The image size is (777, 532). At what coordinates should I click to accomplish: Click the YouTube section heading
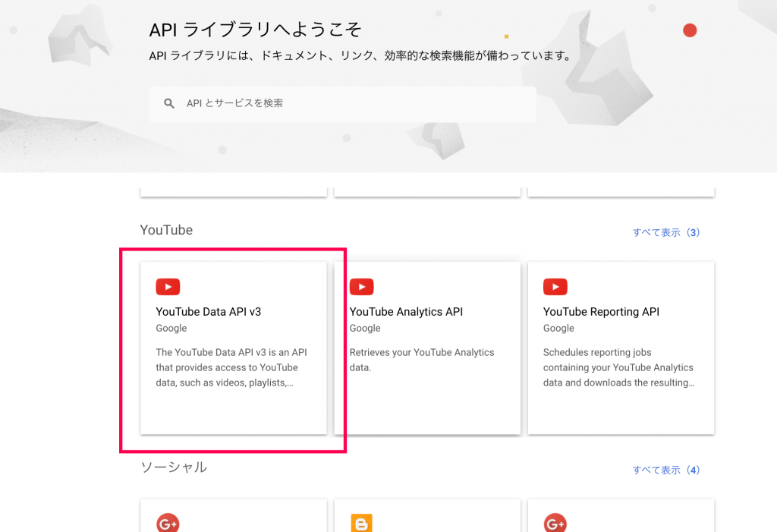pyautogui.click(x=166, y=230)
